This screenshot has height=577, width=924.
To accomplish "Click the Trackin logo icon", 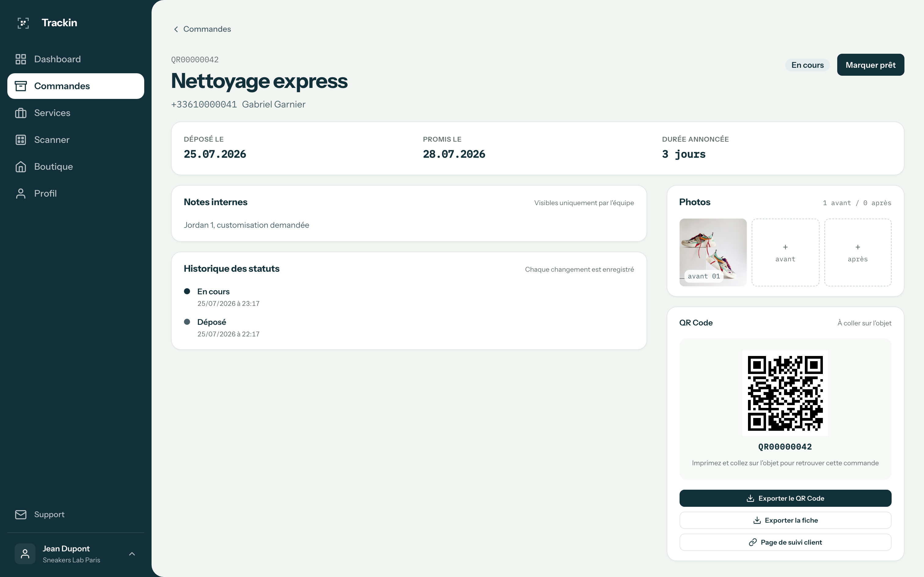I will [23, 23].
